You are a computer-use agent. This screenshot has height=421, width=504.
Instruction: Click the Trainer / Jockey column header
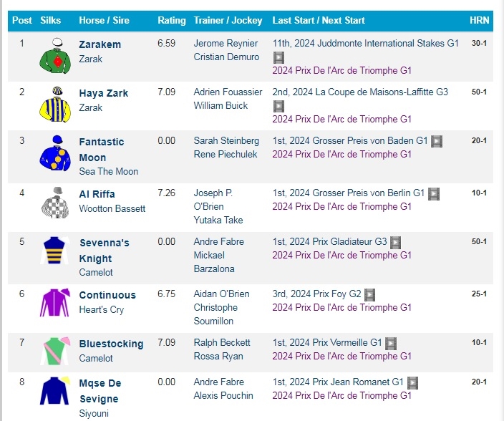pyautogui.click(x=228, y=21)
